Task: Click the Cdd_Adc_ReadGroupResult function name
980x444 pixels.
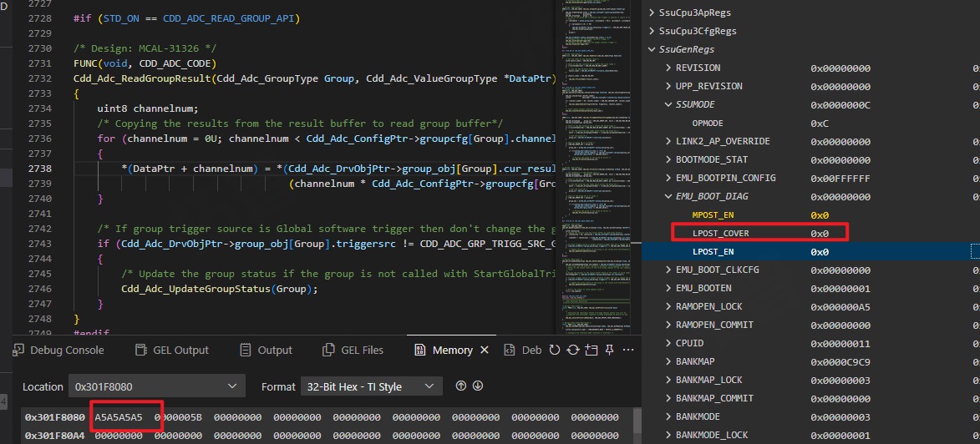Action: (x=143, y=78)
